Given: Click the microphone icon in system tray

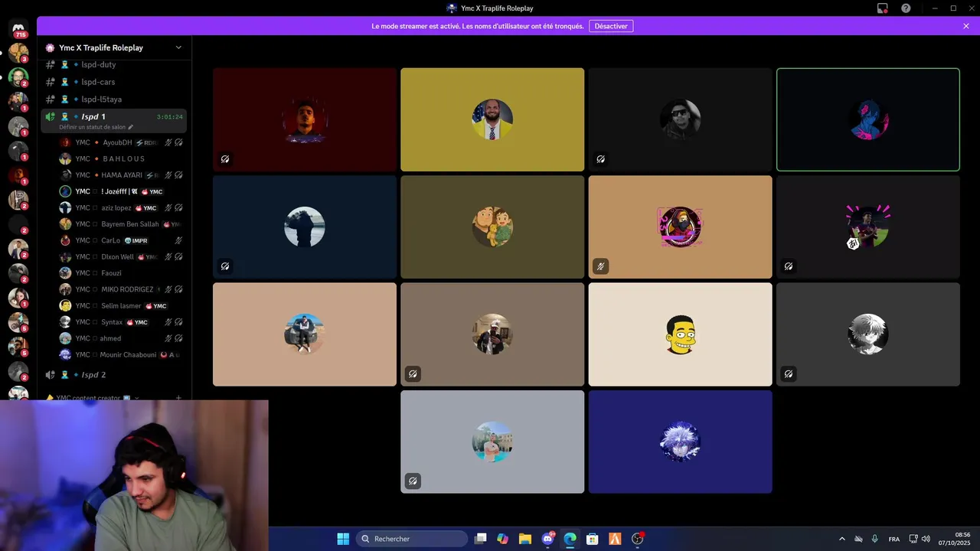Looking at the screenshot, I should 874,539.
